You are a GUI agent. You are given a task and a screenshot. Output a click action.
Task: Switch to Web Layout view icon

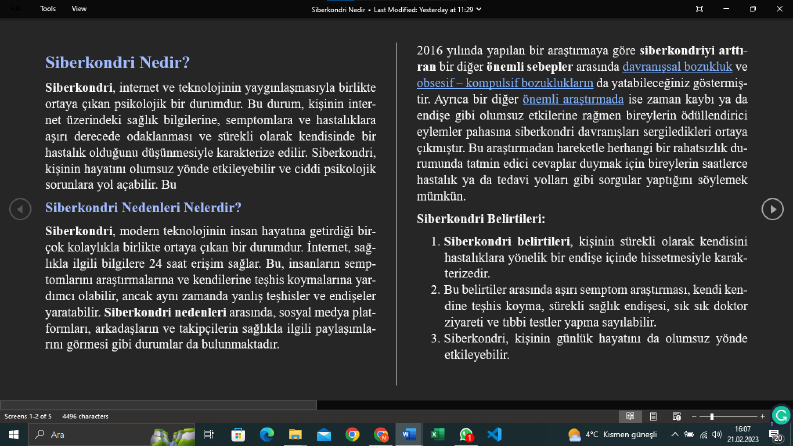(x=677, y=416)
